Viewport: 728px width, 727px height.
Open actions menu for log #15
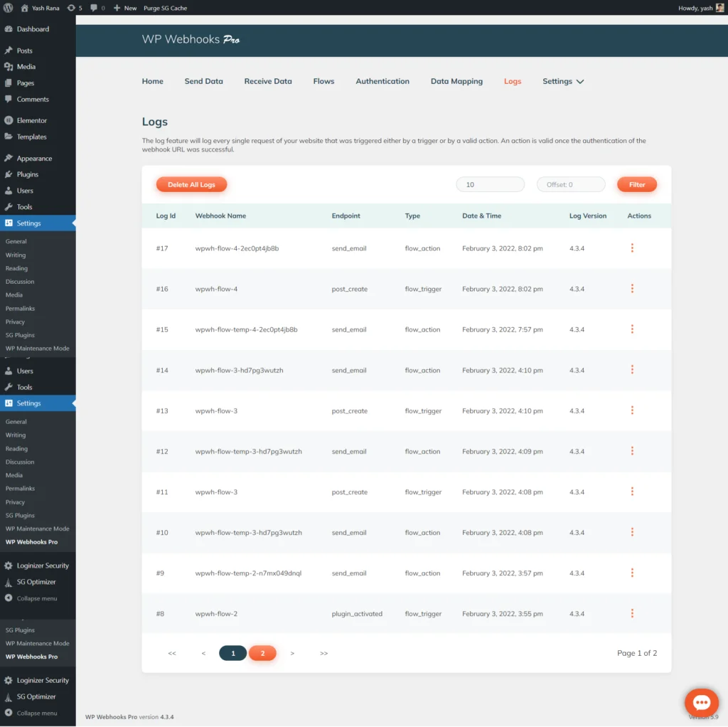tap(632, 329)
